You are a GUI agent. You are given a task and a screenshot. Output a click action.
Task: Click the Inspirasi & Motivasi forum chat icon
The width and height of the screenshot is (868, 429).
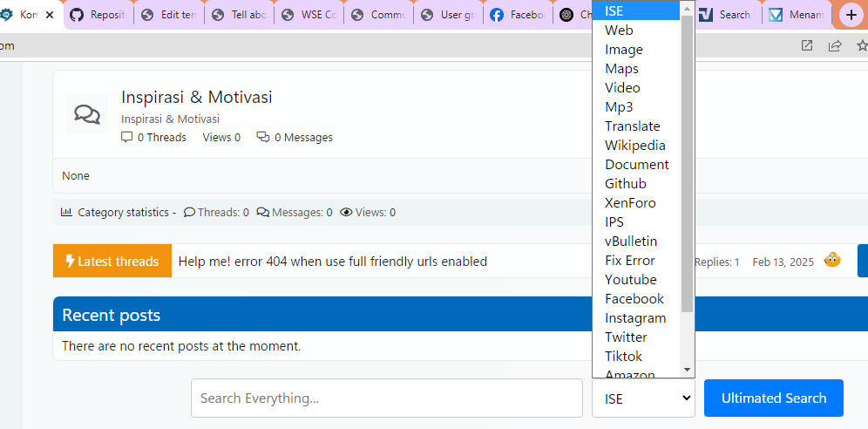(x=87, y=114)
